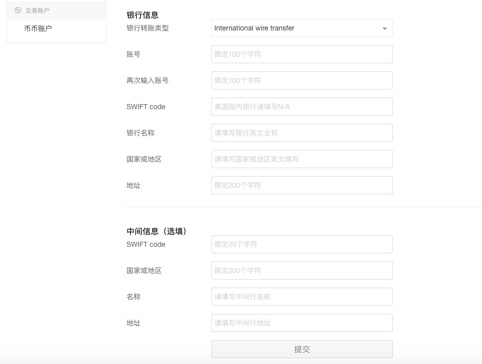Open the 交易账户 sidebar section
482x364 pixels.
pos(56,10)
